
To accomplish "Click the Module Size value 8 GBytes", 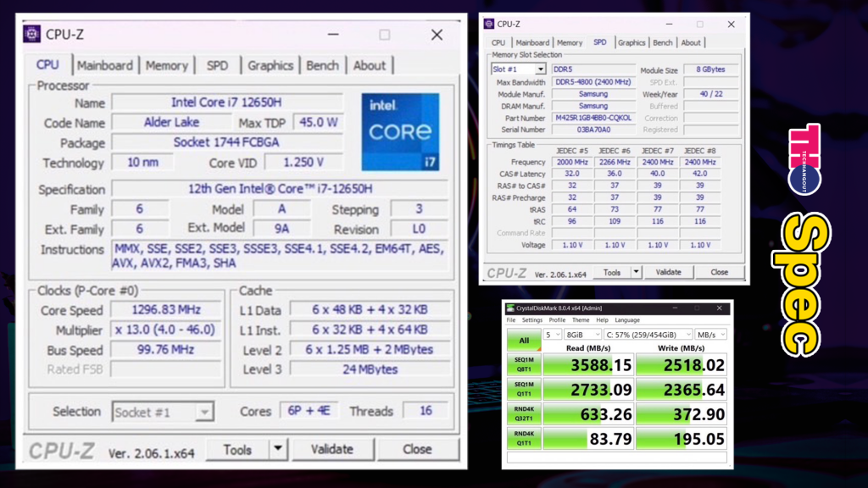I will (711, 69).
